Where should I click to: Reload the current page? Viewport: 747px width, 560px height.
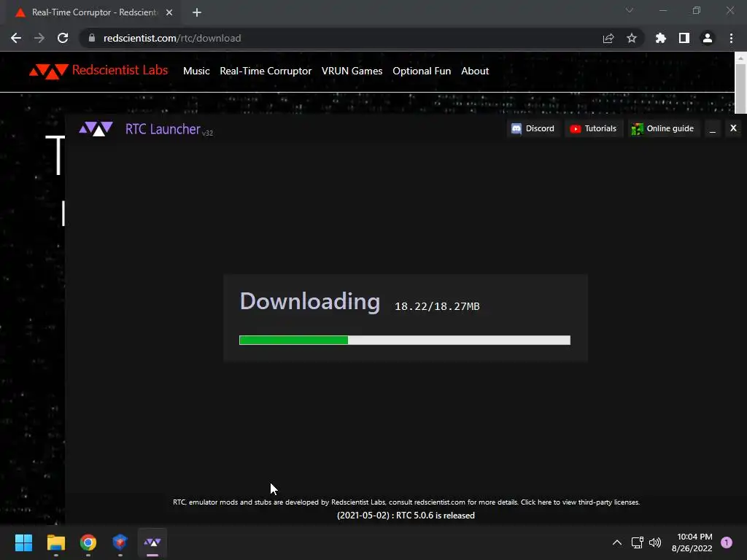point(63,38)
